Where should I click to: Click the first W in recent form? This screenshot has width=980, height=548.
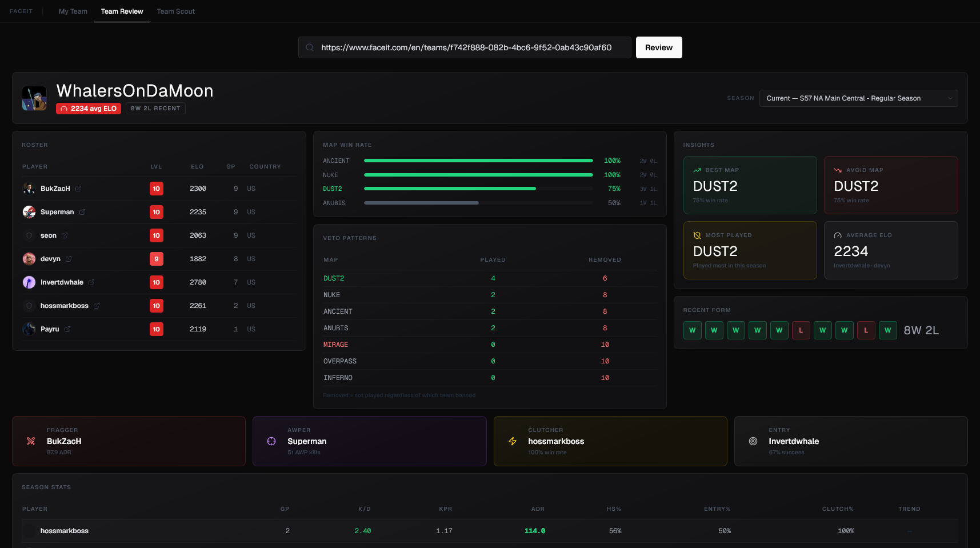(693, 330)
